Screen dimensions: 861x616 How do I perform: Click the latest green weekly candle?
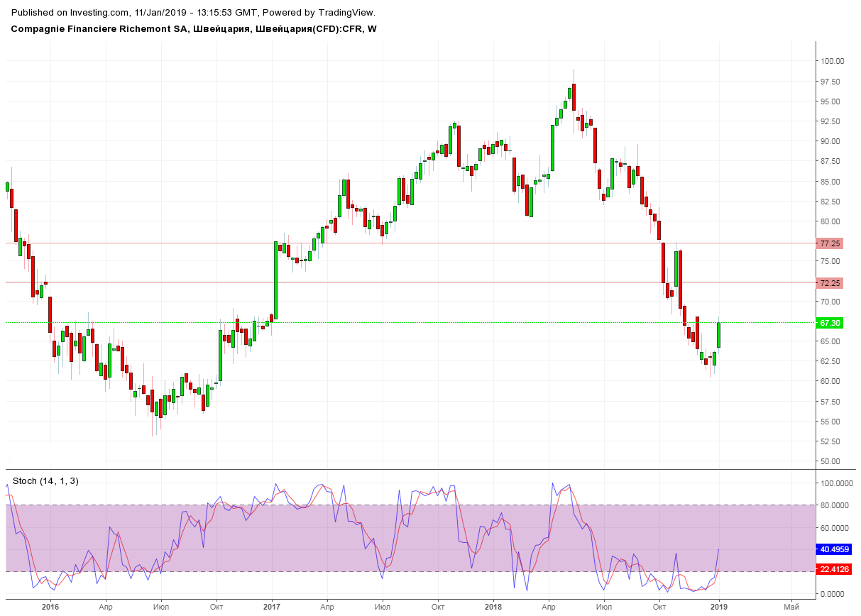tap(719, 334)
